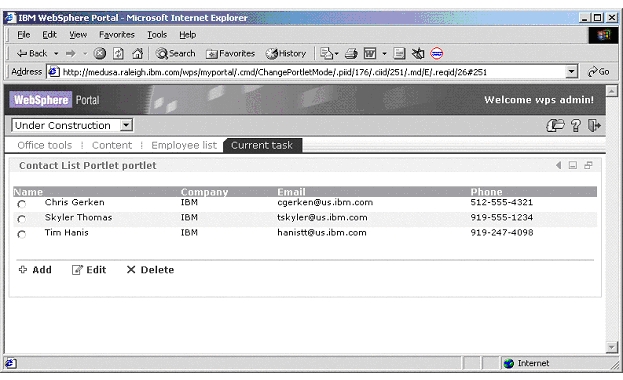The height and width of the screenshot is (380, 623).
Task: Click the page icon in the address bar
Action: click(x=54, y=72)
